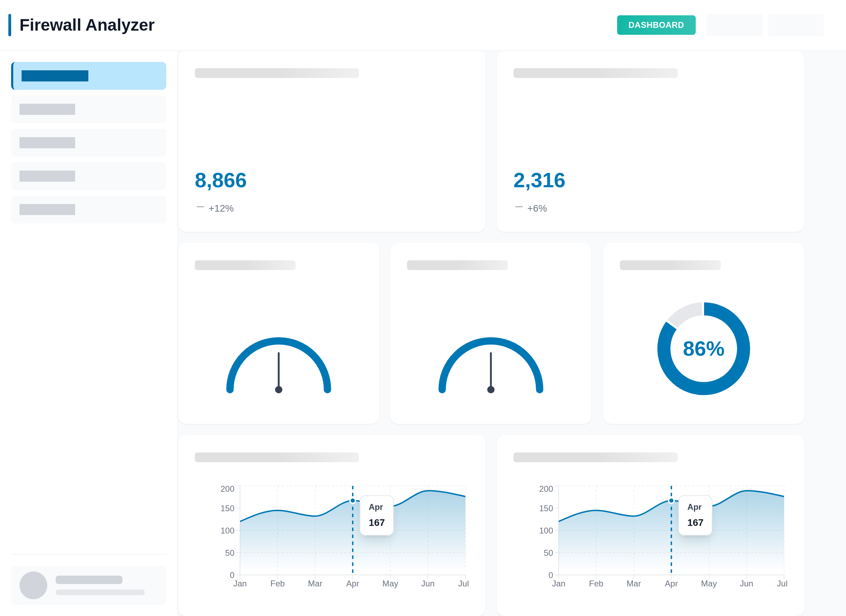The height and width of the screenshot is (616, 846).
Task: Click the Jun label on right chart axis
Action: pos(746,584)
